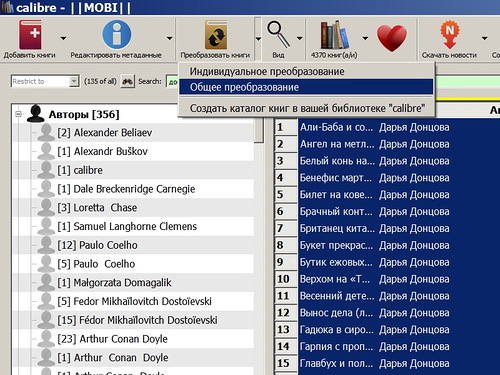Click book Белый конь на...
This screenshot has width=500, height=375.
click(x=337, y=161)
